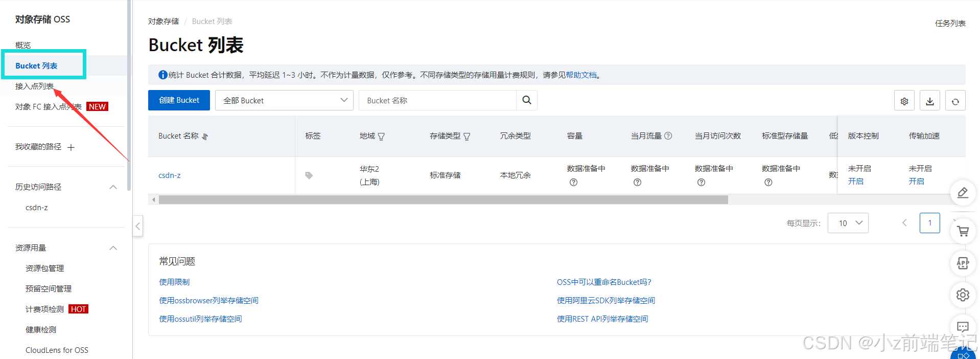The image size is (980, 359).
Task: Click help icon under 当月访问次数 数据准备中
Action: (702, 182)
